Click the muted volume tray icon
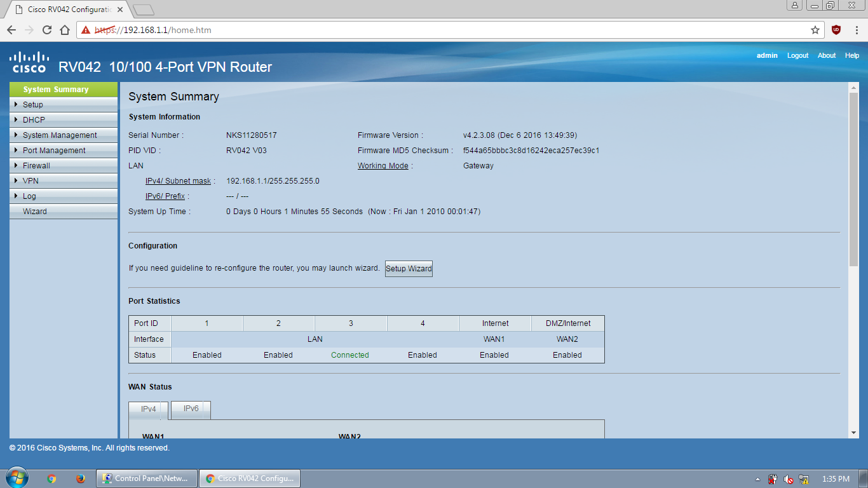This screenshot has height=488, width=868. [x=789, y=479]
